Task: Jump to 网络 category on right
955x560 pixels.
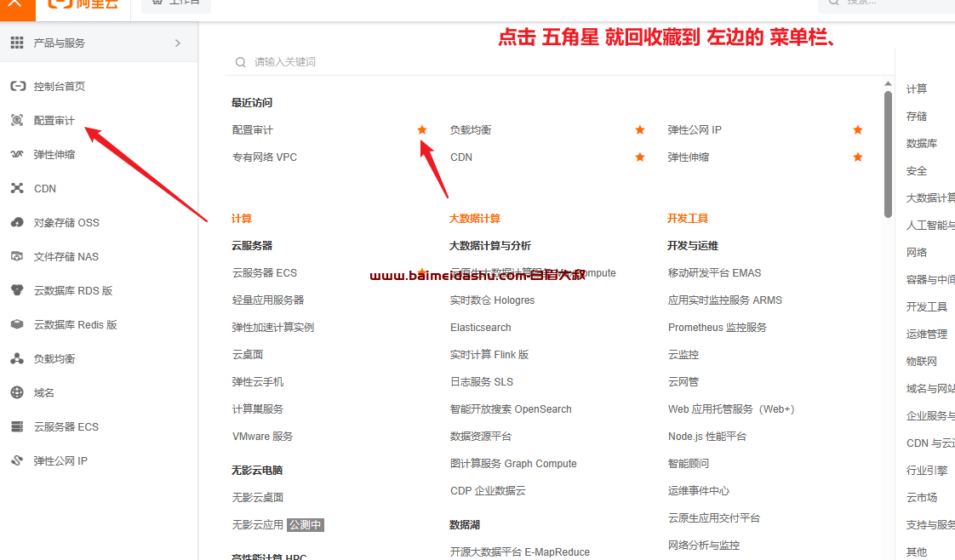Action: tap(917, 253)
